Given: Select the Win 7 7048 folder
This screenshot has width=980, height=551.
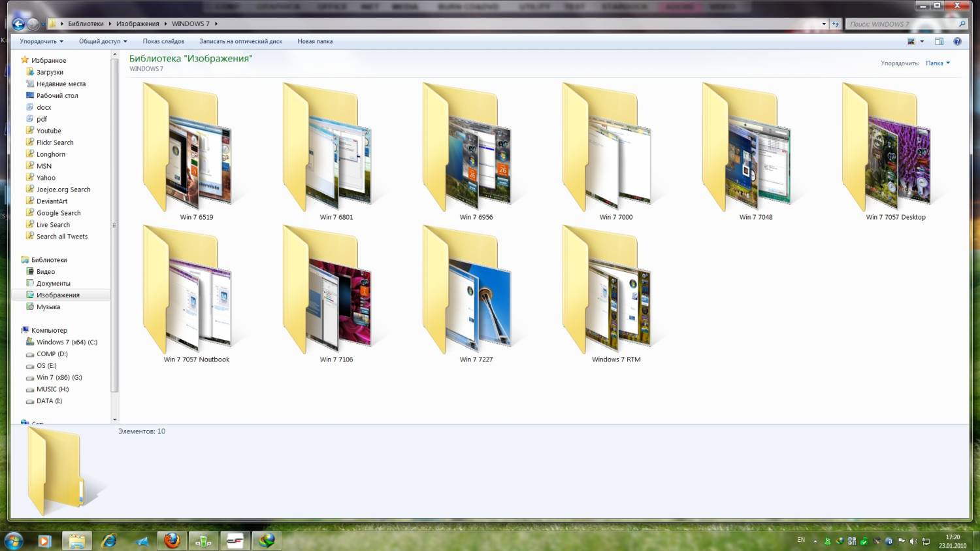Looking at the screenshot, I should coord(755,152).
